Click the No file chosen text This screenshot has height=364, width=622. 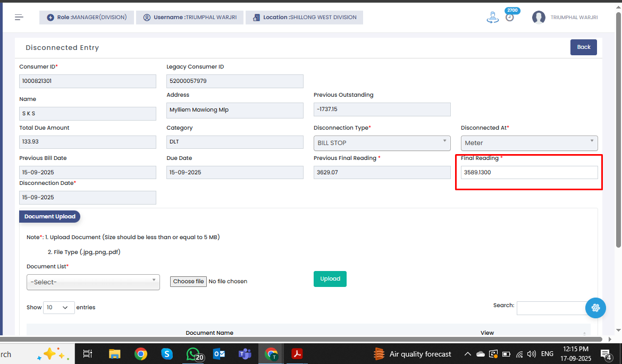click(228, 282)
